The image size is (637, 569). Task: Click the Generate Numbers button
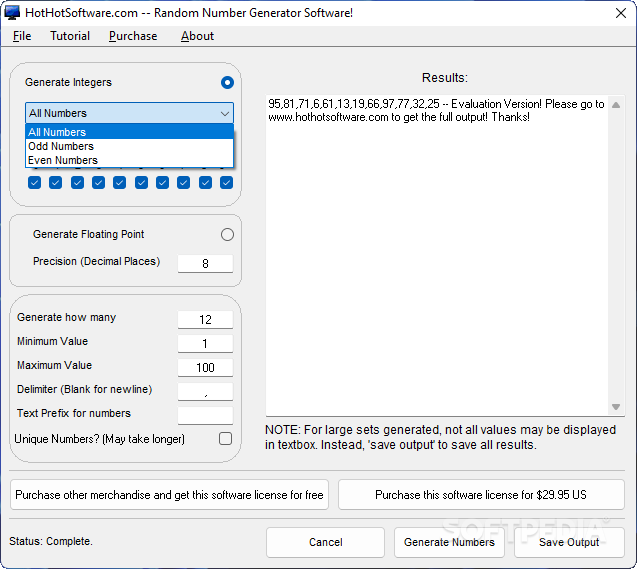point(449,542)
